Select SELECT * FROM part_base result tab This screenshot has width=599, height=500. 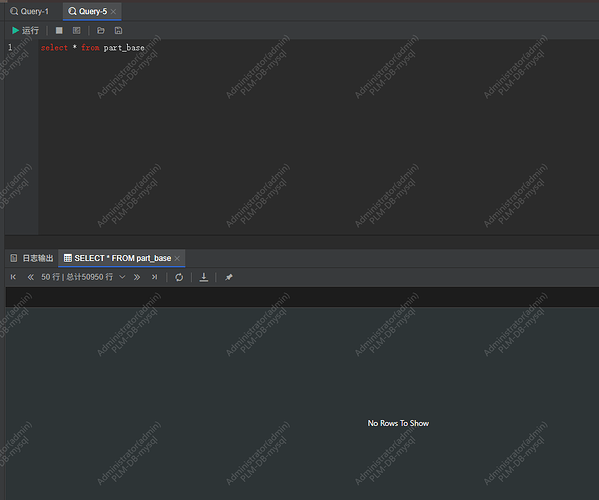coord(118,258)
